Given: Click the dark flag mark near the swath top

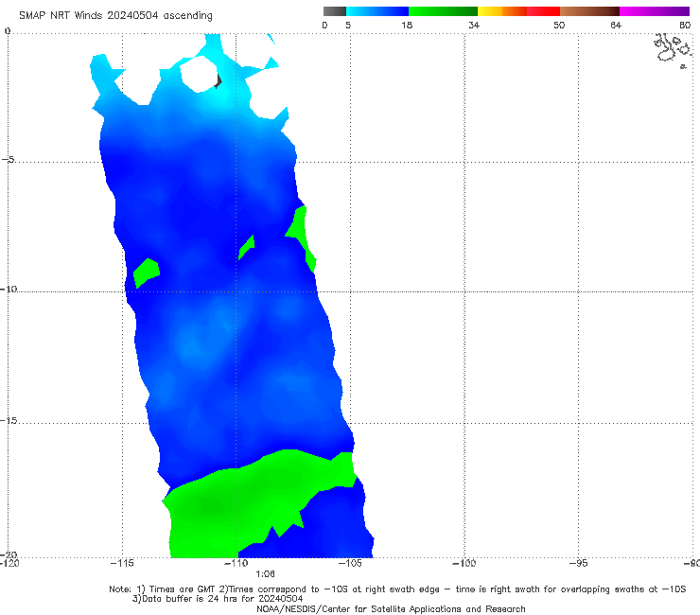Looking at the screenshot, I should pos(218,80).
